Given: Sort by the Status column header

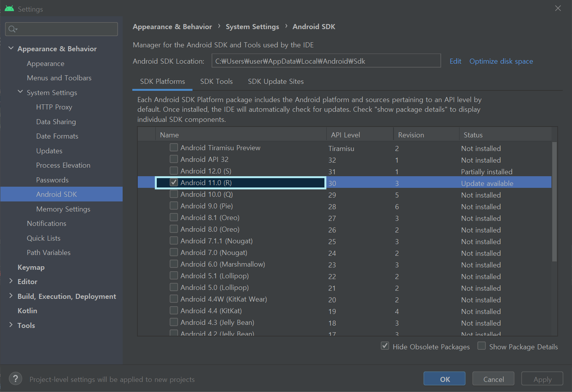Looking at the screenshot, I should pyautogui.click(x=505, y=135).
